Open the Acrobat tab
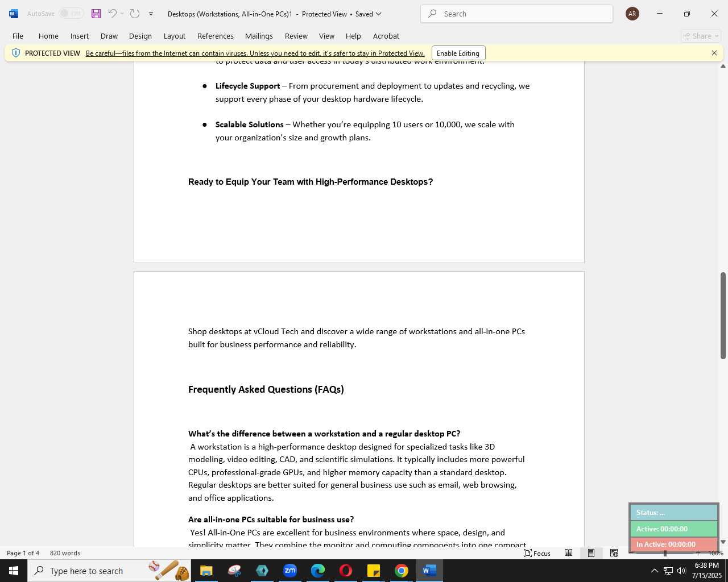 coord(386,36)
